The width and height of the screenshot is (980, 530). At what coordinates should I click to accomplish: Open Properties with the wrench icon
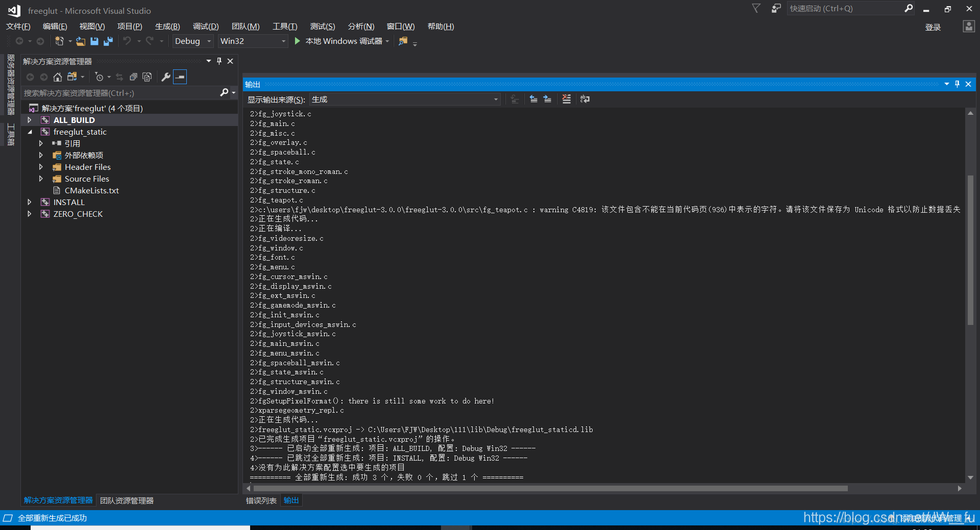coord(166,77)
